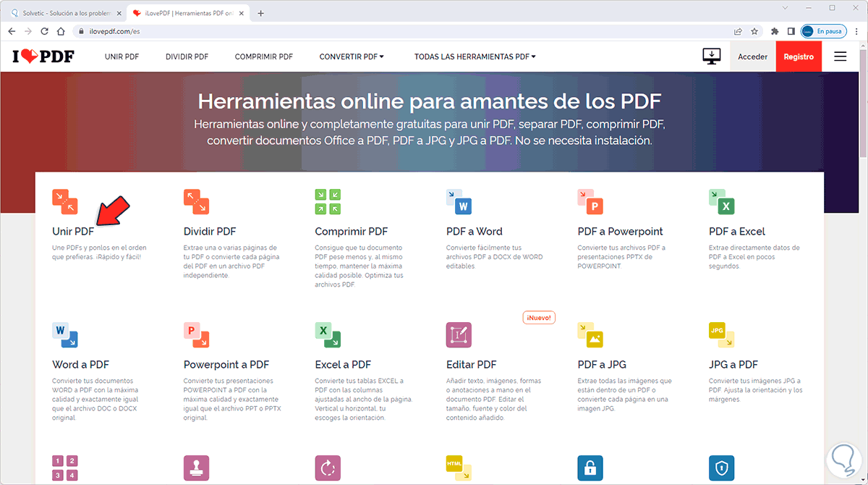Expand the CONVERTIR PDF dropdown menu
The image size is (868, 485).
click(352, 56)
